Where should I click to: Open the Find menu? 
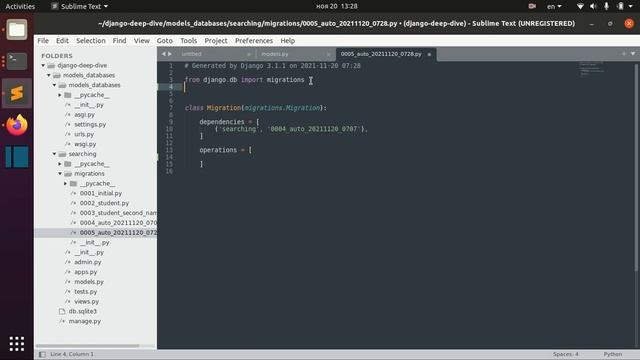click(119, 41)
